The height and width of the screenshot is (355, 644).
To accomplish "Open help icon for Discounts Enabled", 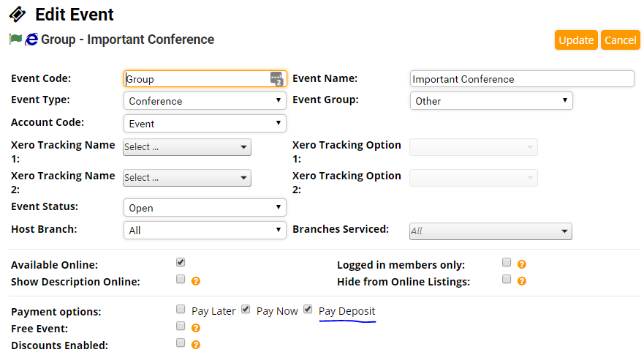I will pos(196,344).
